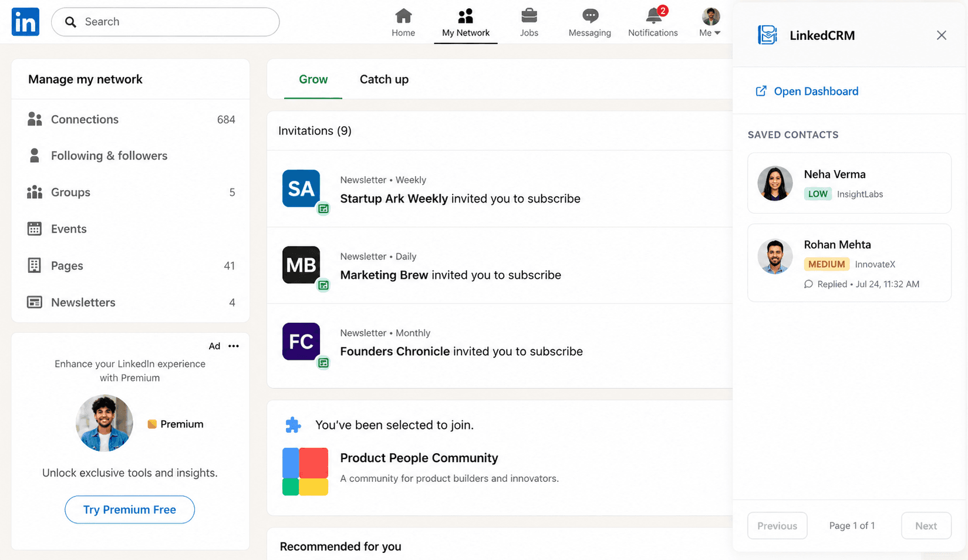Click the Open Dashboard external-link icon
Viewport: 968px width, 560px height.
pos(761,91)
